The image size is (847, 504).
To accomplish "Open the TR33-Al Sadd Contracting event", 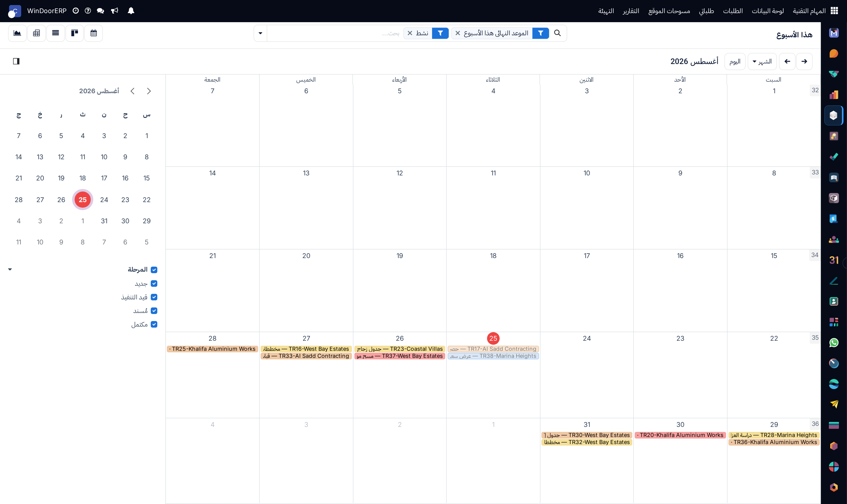I will [x=306, y=356].
